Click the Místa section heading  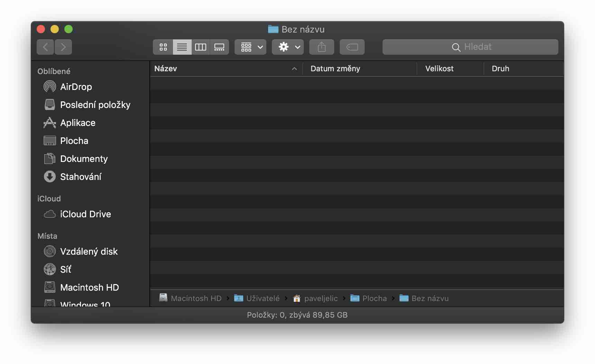coord(47,236)
